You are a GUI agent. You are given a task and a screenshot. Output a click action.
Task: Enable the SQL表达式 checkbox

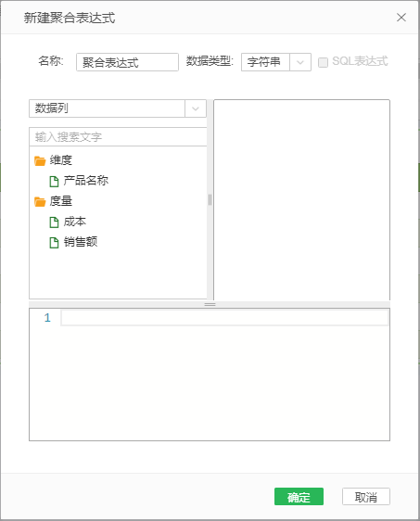(x=323, y=62)
